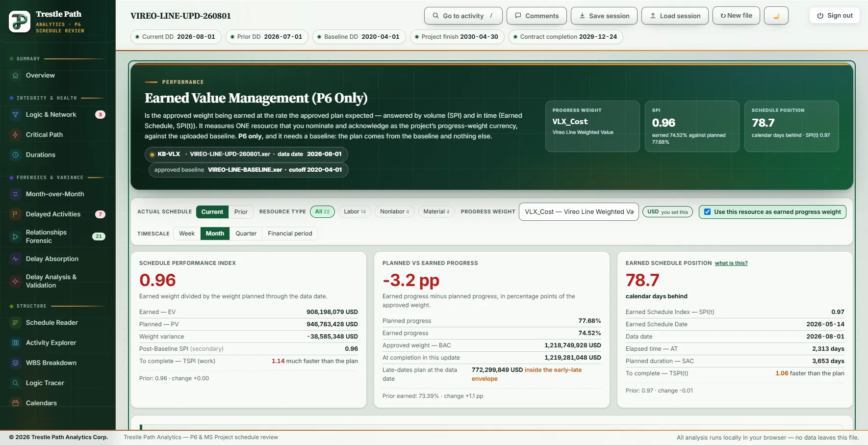Uncheck Use this resource as earned progress weight
The width and height of the screenshot is (868, 445).
[707, 212]
